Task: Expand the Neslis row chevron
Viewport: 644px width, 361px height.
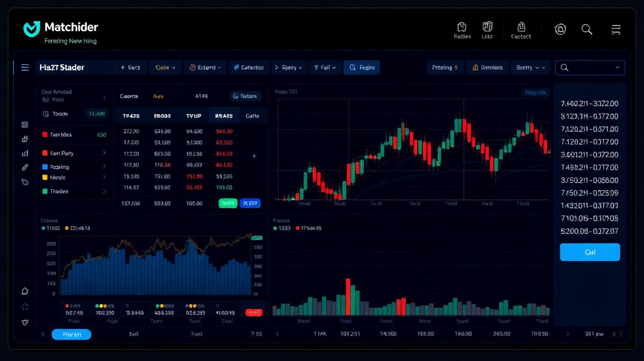Action: point(104,177)
